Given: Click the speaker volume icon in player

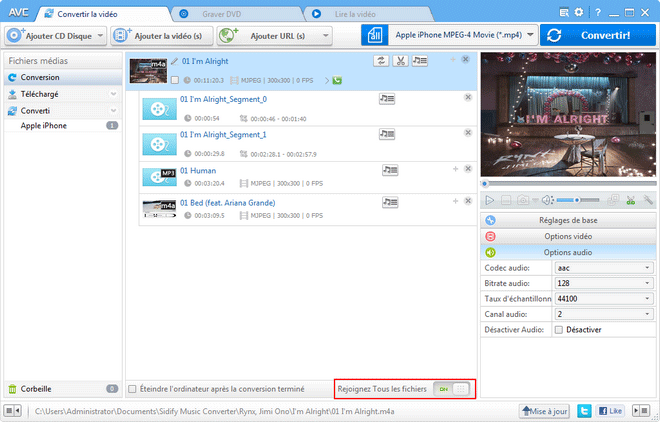Looking at the screenshot, I should [x=547, y=200].
